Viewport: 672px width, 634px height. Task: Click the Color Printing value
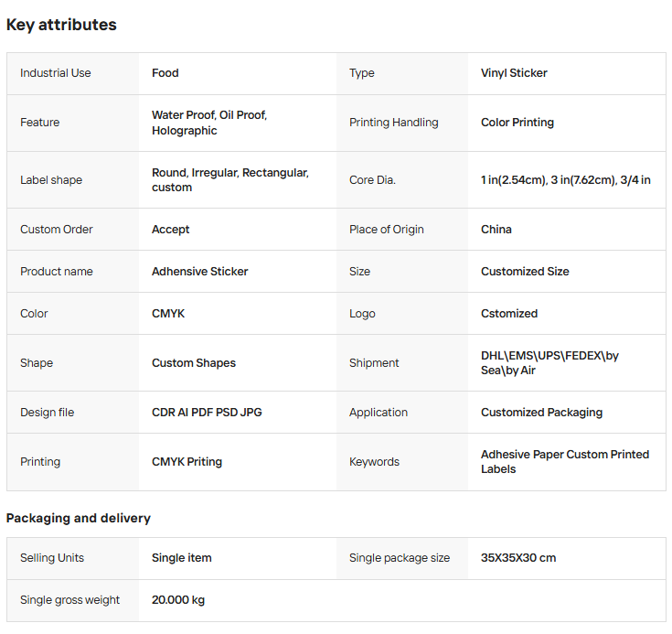(x=517, y=123)
